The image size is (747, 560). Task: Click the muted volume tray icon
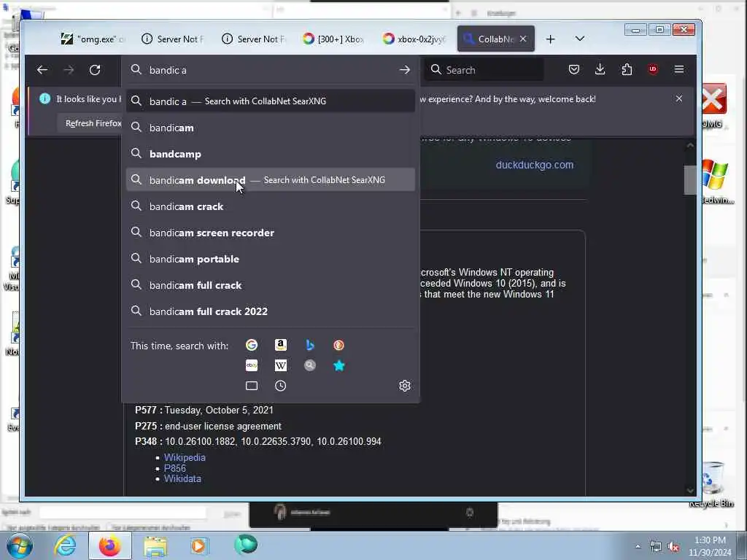coord(673,547)
